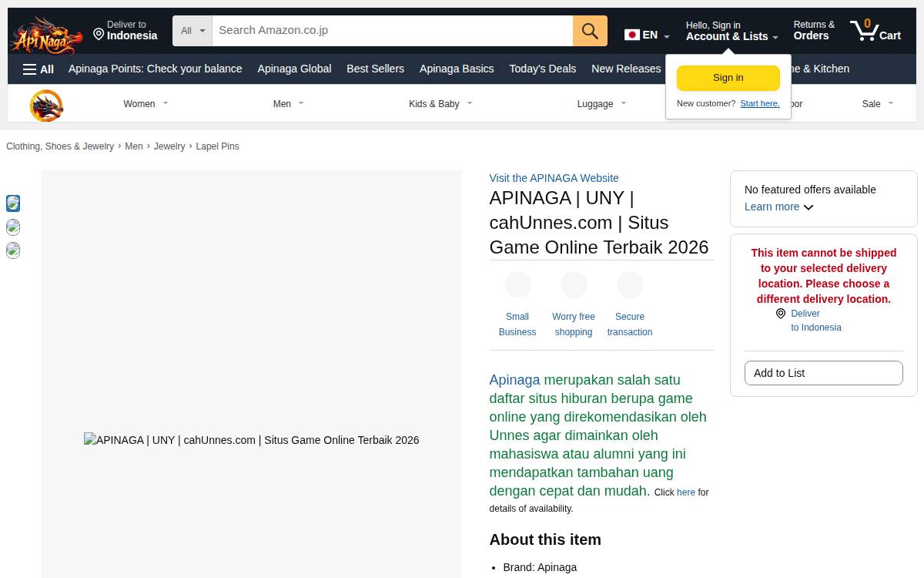Viewport: 924px width, 578px height.
Task: Expand the Men category menu
Action: click(x=289, y=103)
